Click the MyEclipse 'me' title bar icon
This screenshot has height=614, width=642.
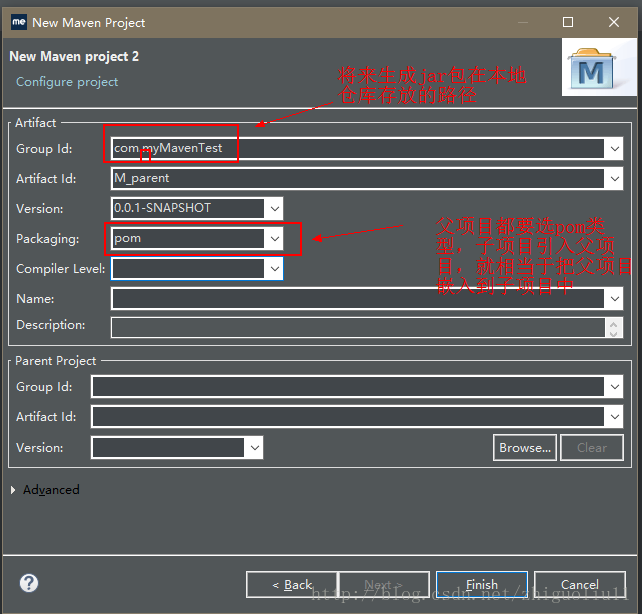click(19, 22)
